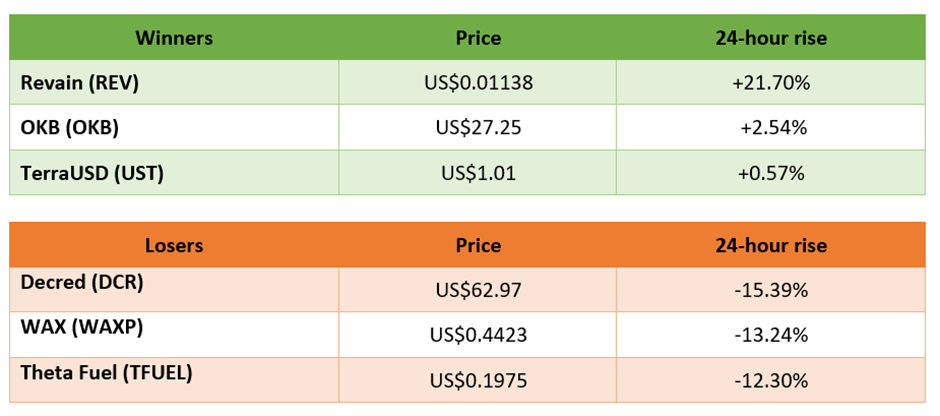Select the Revain (REV) cell
The width and height of the screenshot is (940, 416).
pyautogui.click(x=174, y=82)
